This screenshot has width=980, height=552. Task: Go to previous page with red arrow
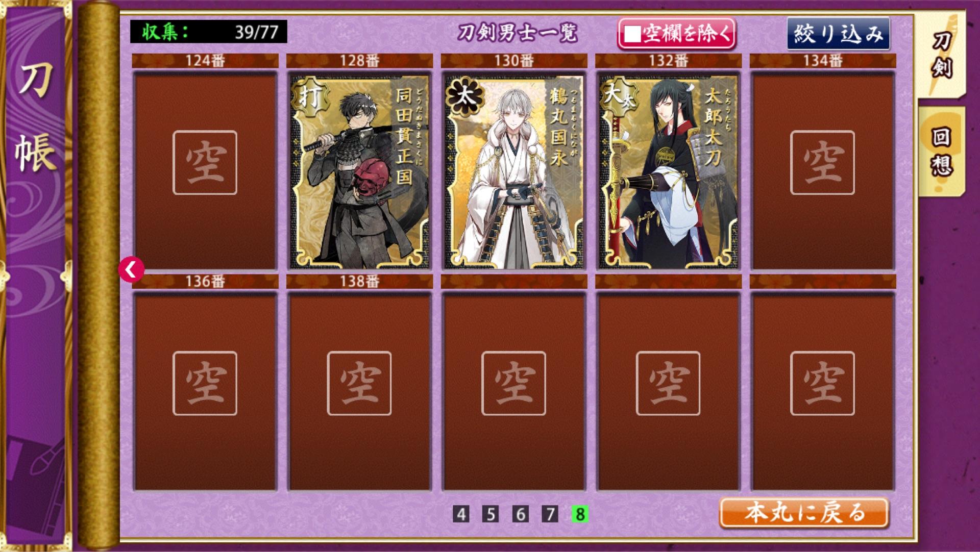pyautogui.click(x=131, y=269)
